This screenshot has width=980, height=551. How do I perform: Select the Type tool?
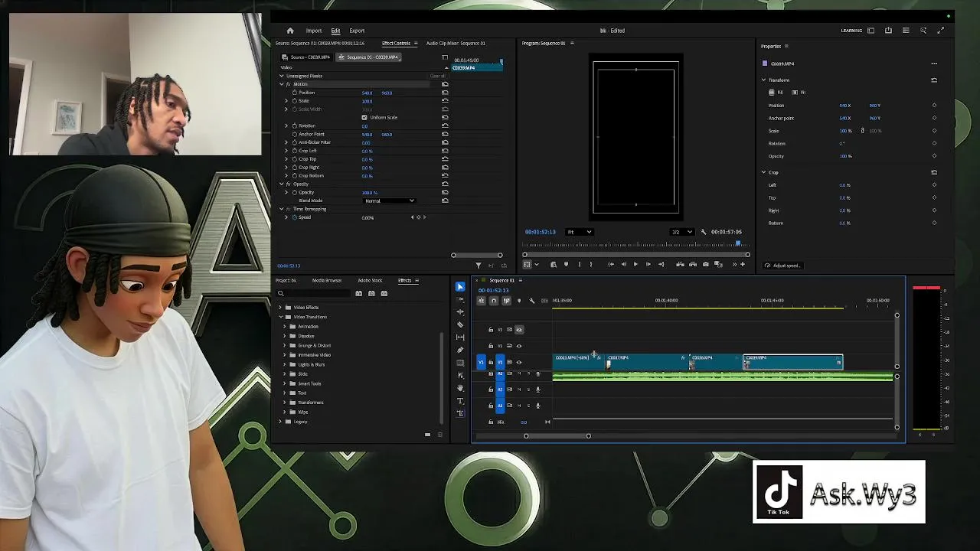[460, 401]
